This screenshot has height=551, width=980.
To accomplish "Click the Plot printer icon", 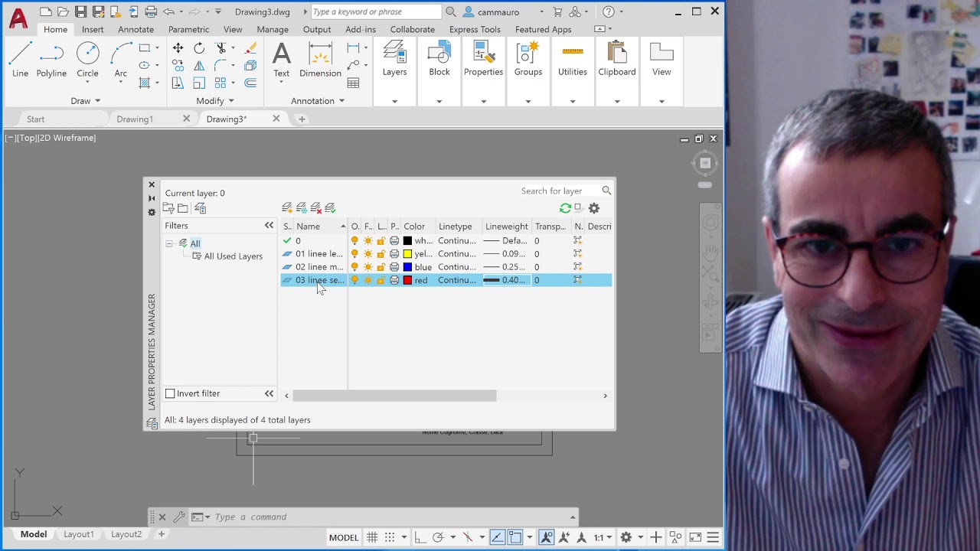I will pos(151,11).
